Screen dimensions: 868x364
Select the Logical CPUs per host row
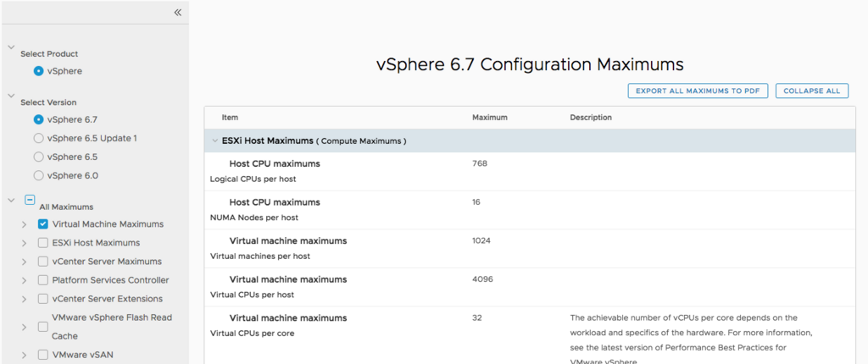[x=529, y=172]
